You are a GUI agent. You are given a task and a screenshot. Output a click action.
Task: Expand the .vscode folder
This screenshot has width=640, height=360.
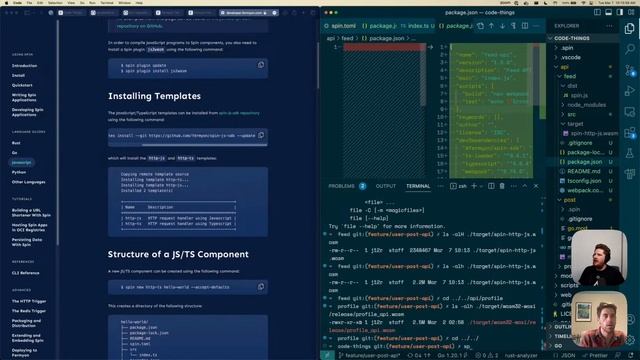[556, 57]
